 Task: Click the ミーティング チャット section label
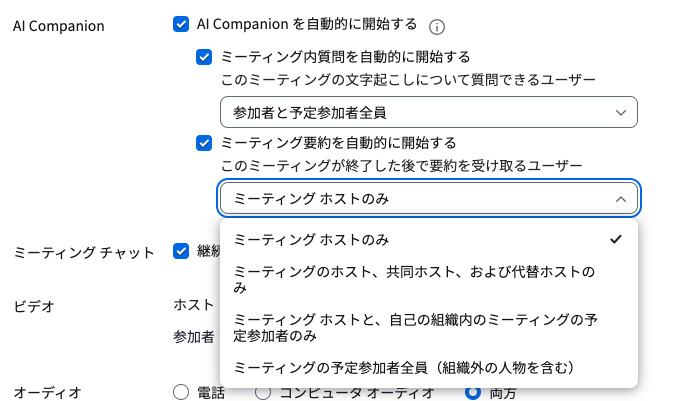(84, 253)
